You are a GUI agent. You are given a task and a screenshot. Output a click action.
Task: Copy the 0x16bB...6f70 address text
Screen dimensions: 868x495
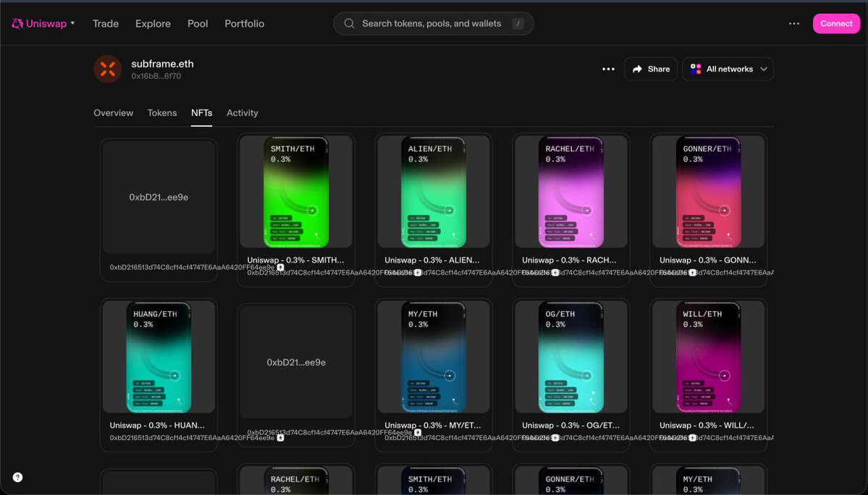tap(156, 76)
